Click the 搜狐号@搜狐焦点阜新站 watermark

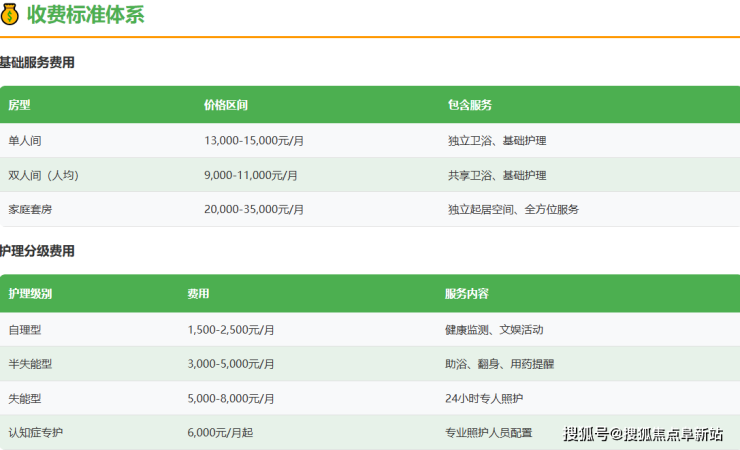pos(643,434)
